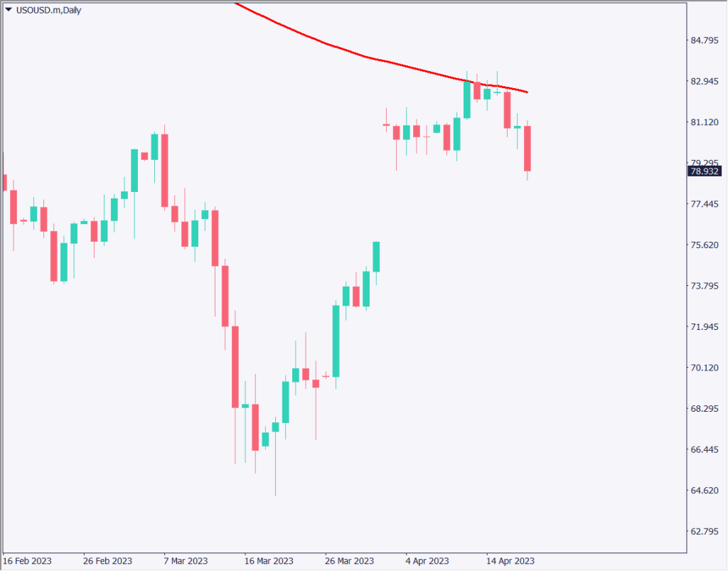Click the current price tag 78.932

tap(706, 171)
